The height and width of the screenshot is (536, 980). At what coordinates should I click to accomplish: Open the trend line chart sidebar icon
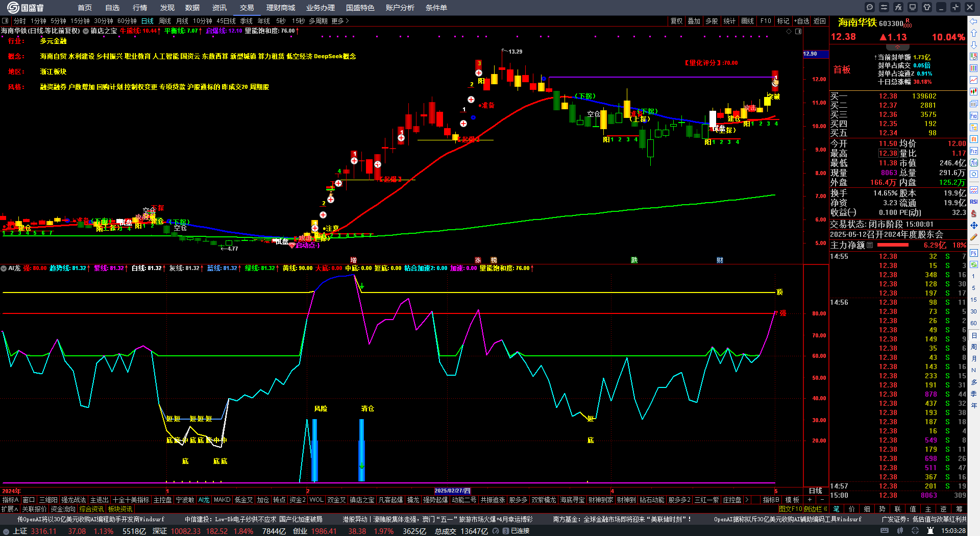pos(974,80)
